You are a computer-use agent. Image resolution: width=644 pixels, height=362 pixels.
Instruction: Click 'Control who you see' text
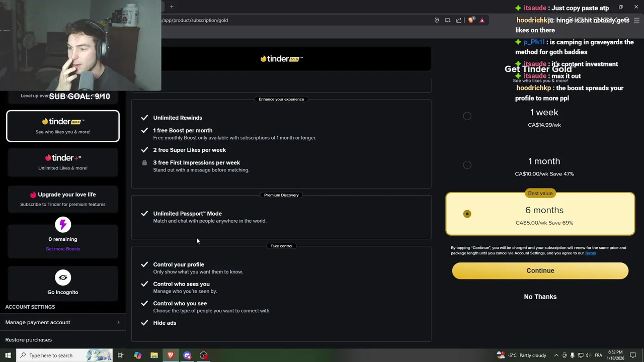[x=180, y=304]
